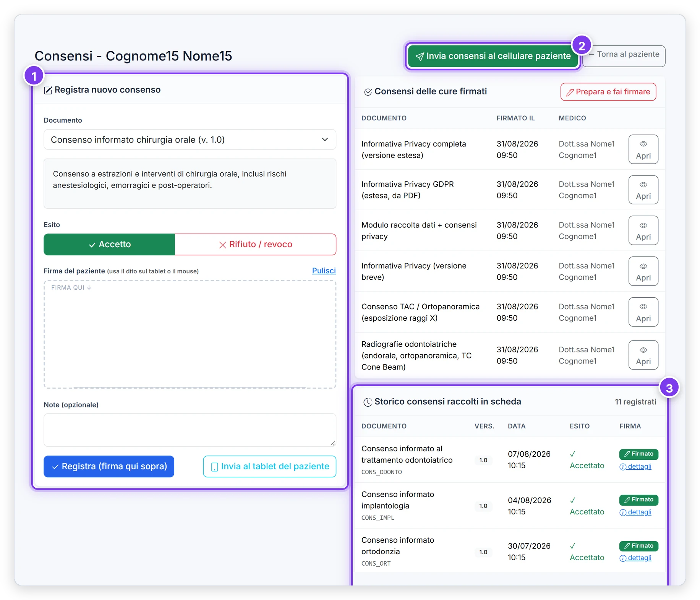700x600 pixels.
Task: Click the Note (opzionale) text field
Action: [190, 430]
